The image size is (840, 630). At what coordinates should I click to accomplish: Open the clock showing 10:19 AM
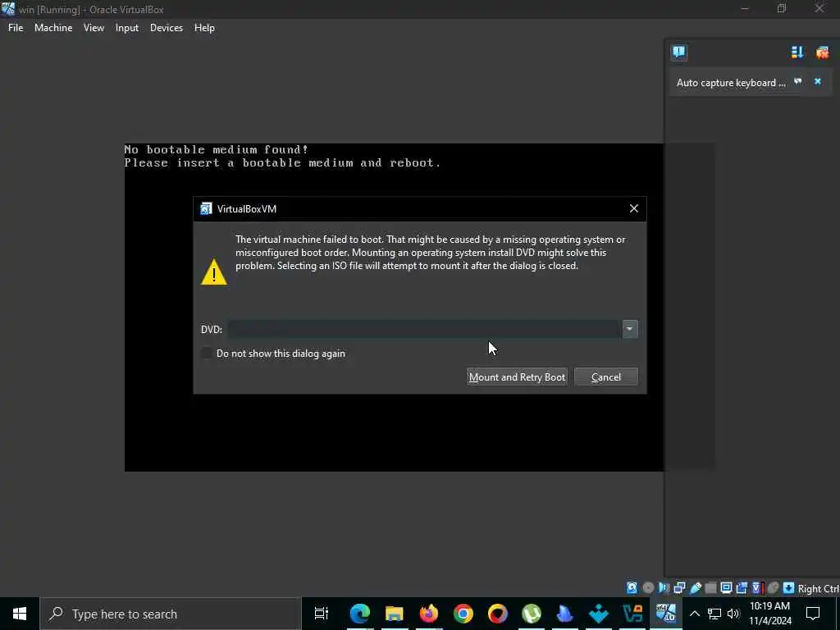[769, 614]
